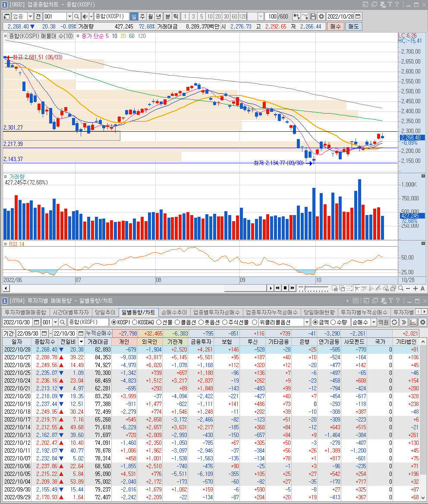This screenshot has height=504, width=428.
Task: Select the 수량 radio button
Action: [333, 322]
